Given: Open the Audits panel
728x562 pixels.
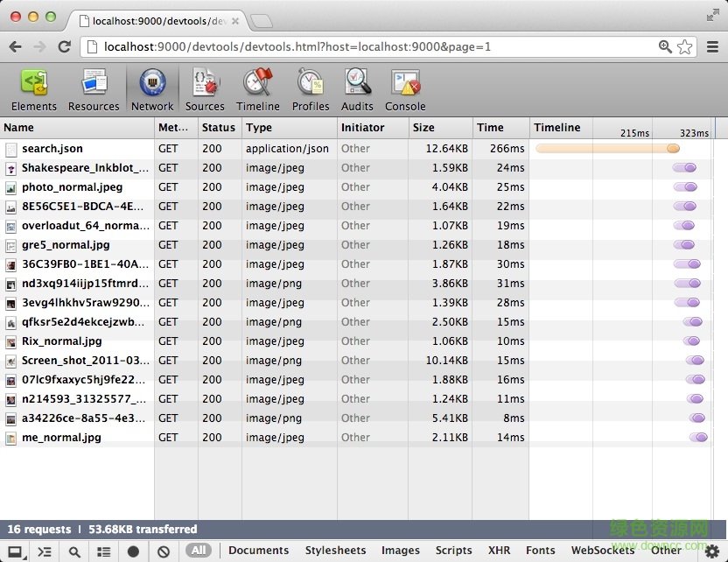Looking at the screenshot, I should click(357, 89).
